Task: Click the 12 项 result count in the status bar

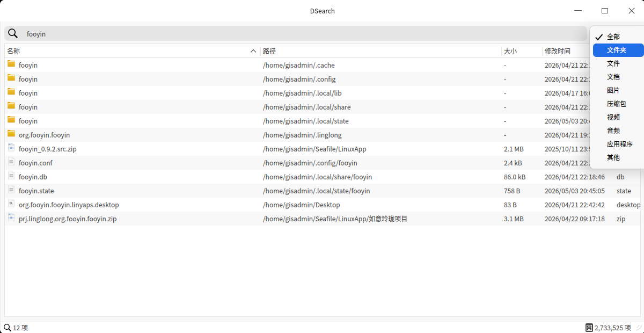Action: tap(20, 328)
